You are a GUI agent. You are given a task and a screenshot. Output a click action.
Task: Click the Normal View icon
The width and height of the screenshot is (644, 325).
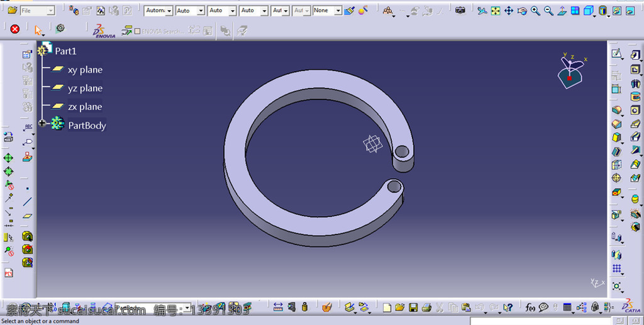562,11
